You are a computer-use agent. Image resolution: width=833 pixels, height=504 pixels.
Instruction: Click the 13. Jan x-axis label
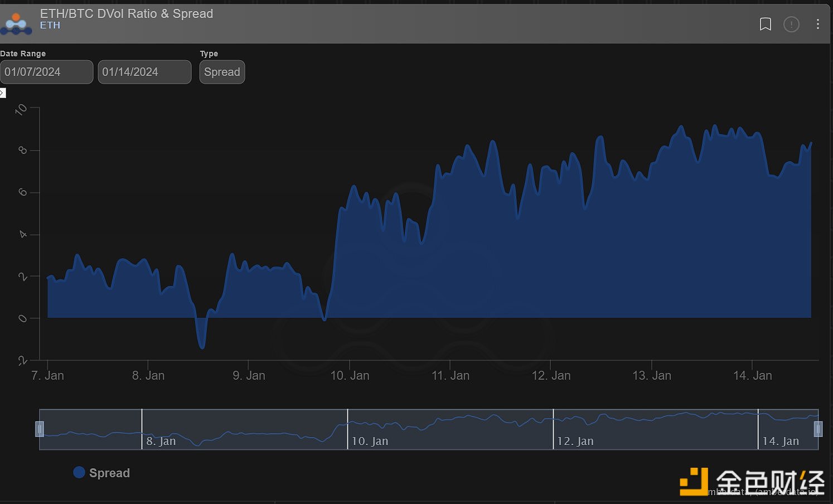coord(652,376)
